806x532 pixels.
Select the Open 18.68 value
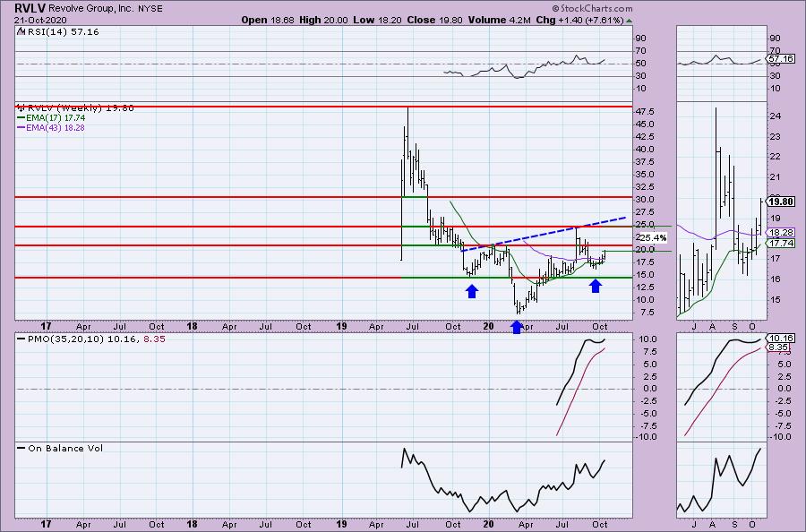[x=268, y=20]
